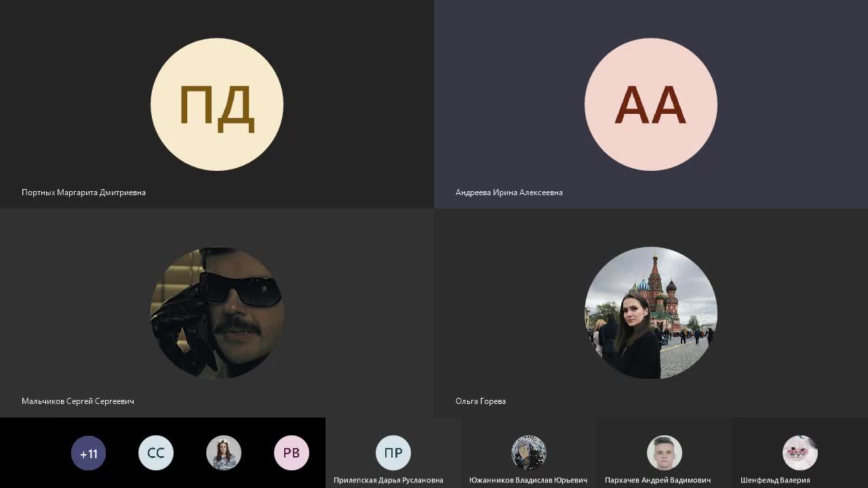Select Шенфельд Валерия's avatar picture
The height and width of the screenshot is (488, 868).
click(x=800, y=453)
